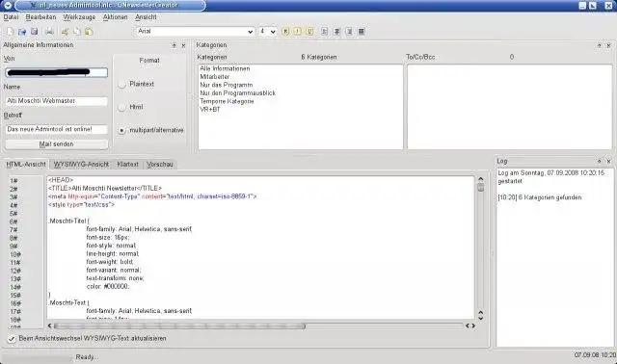Select the multipart/alternative format radio button
Screen dimensions: 617x364
click(x=122, y=130)
